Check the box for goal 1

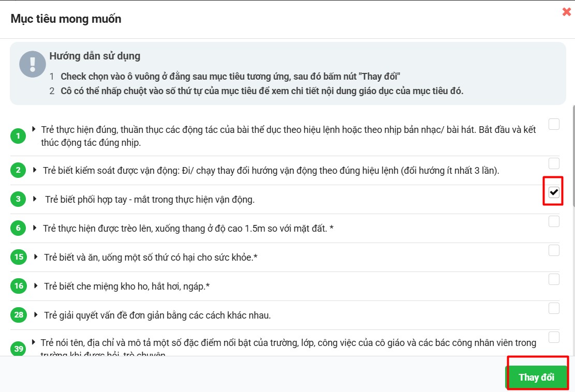pyautogui.click(x=554, y=124)
